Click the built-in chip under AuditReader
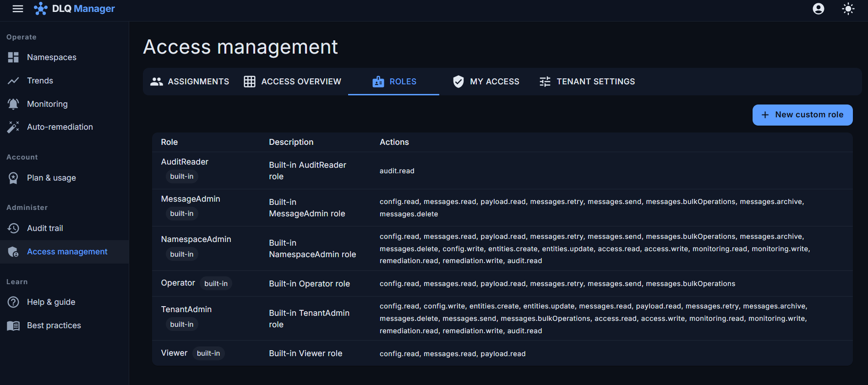The height and width of the screenshot is (385, 868). pyautogui.click(x=182, y=176)
